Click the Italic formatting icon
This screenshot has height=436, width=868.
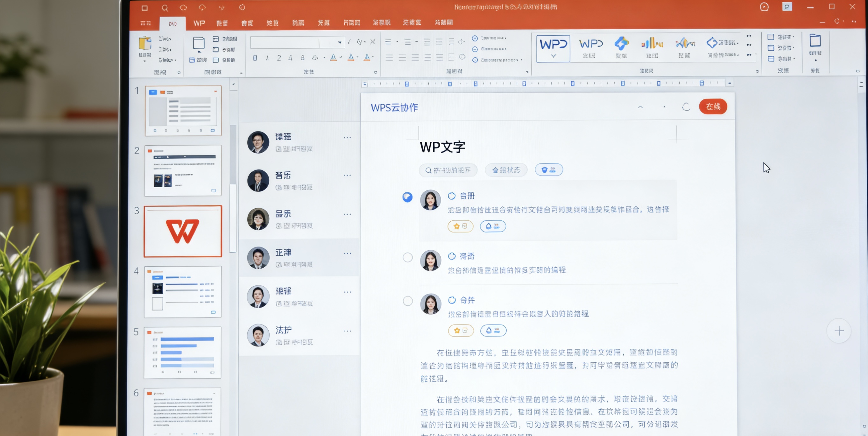267,58
